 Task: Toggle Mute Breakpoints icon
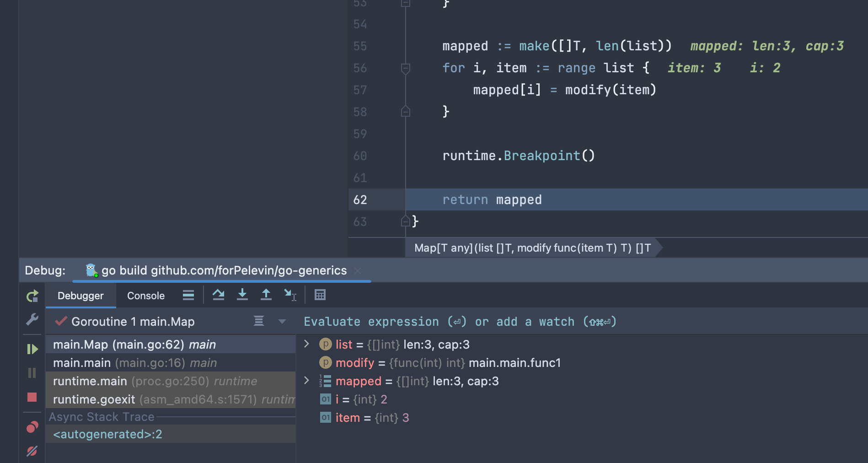click(32, 451)
